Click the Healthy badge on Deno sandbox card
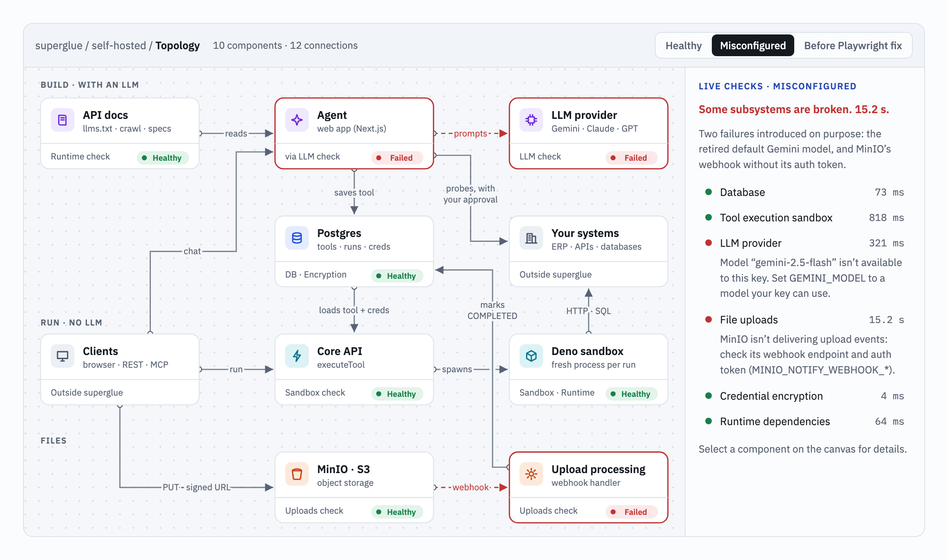The width and height of the screenshot is (948, 560). (631, 394)
